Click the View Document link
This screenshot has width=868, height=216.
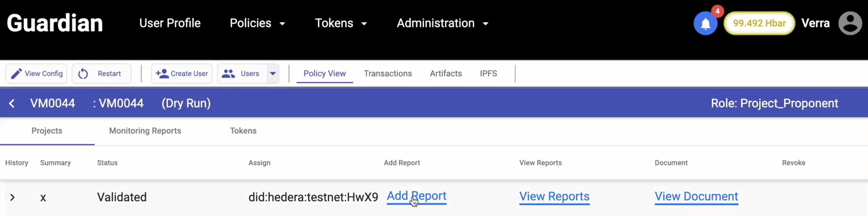[x=696, y=197]
